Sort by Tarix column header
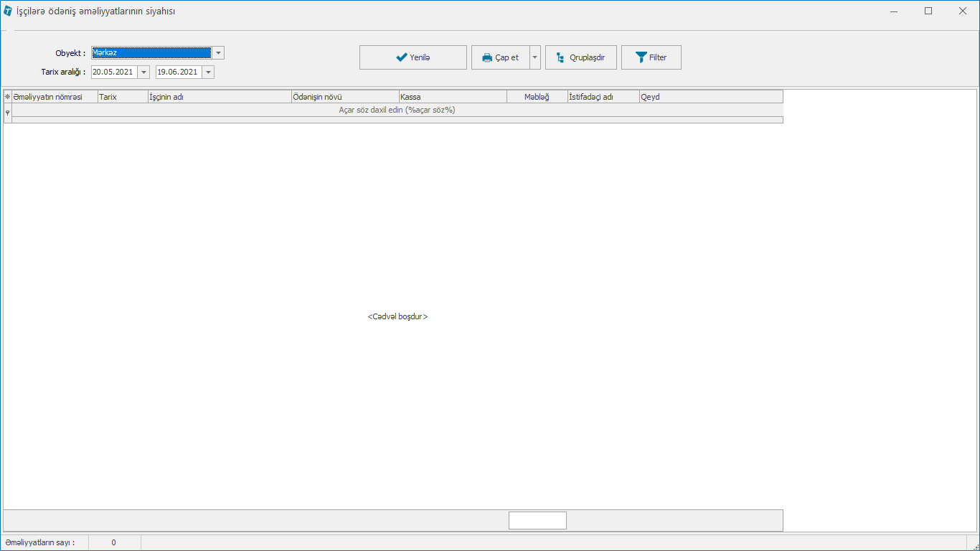Screen dimensions: 980x551 122,97
